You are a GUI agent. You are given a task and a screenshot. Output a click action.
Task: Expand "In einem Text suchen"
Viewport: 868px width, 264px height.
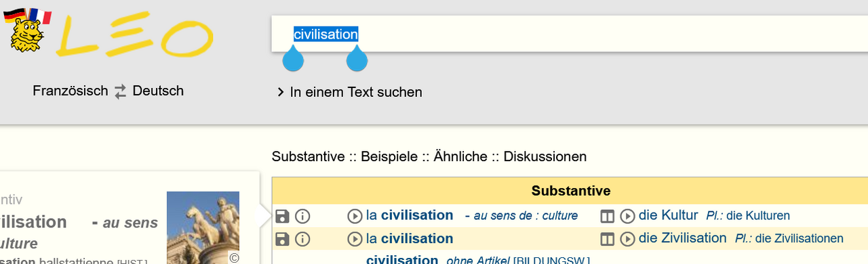pos(349,92)
